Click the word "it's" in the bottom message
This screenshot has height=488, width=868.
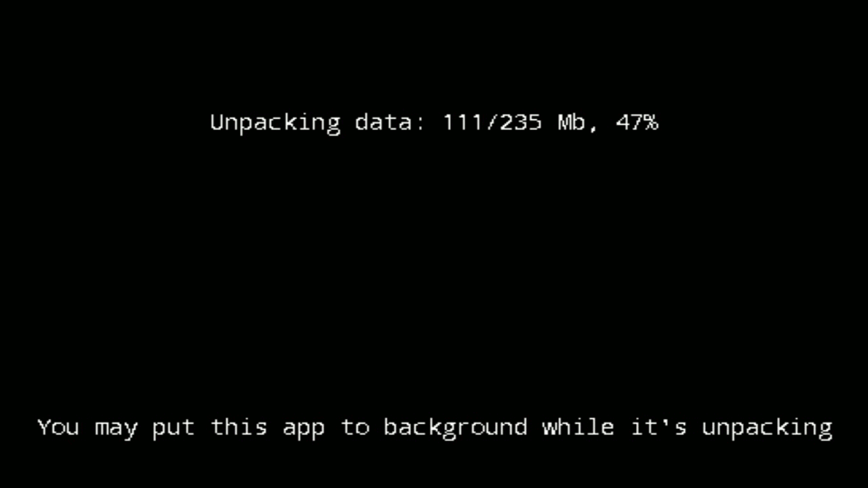(658, 427)
